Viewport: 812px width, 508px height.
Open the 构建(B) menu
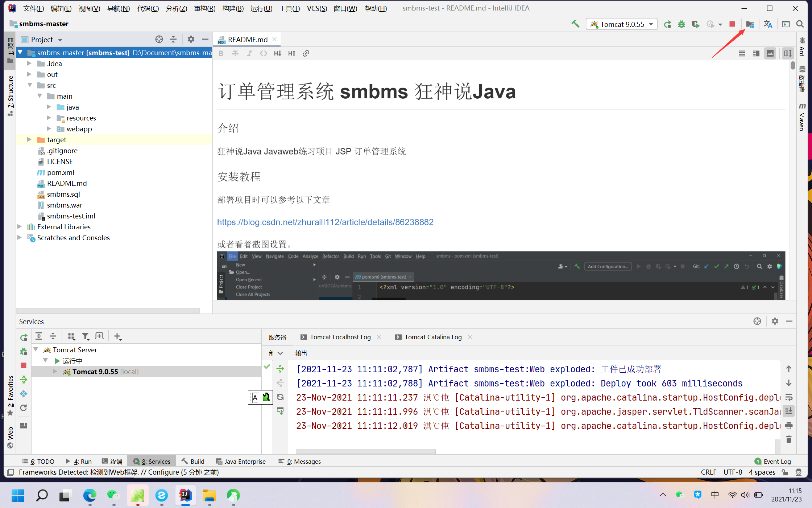pyautogui.click(x=233, y=8)
